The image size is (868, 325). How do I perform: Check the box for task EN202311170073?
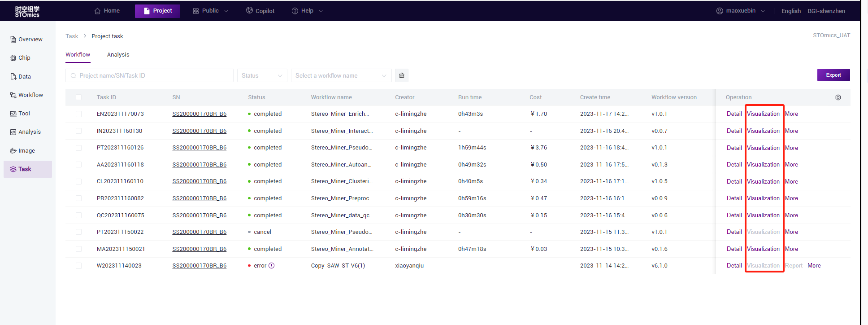pyautogui.click(x=79, y=114)
